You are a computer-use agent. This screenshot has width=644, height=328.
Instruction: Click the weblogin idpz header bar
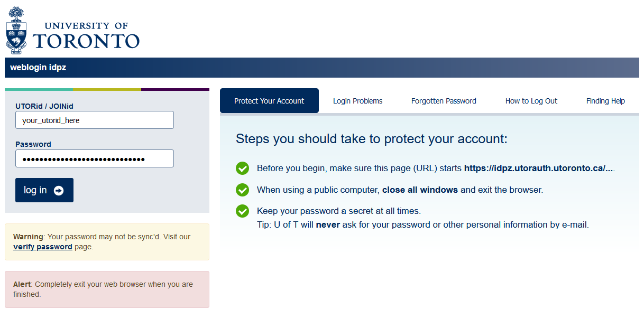(321, 68)
